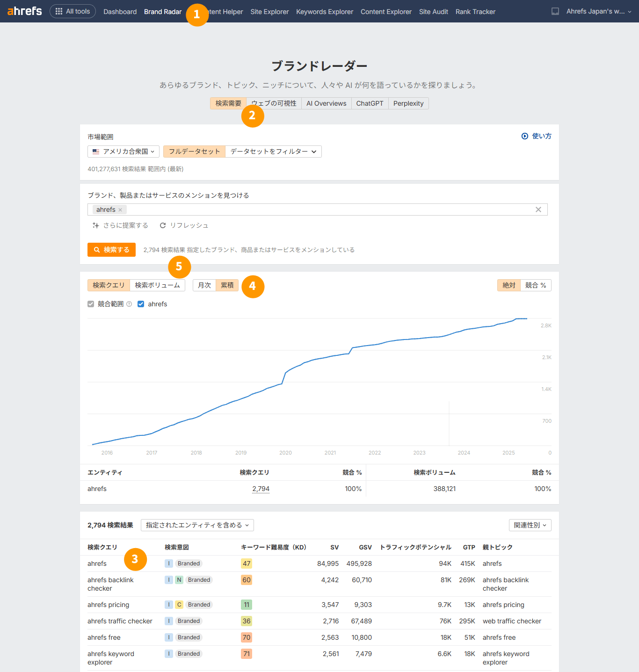
Task: Play the 使い方 tutorial video icon
Action: coord(525,136)
